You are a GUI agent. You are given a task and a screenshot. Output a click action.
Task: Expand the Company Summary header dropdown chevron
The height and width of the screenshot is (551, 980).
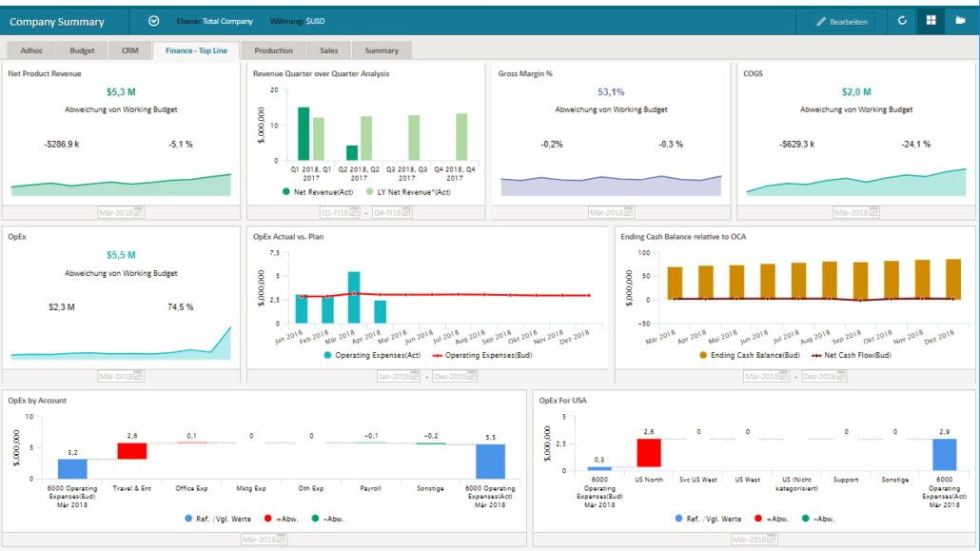154,21
